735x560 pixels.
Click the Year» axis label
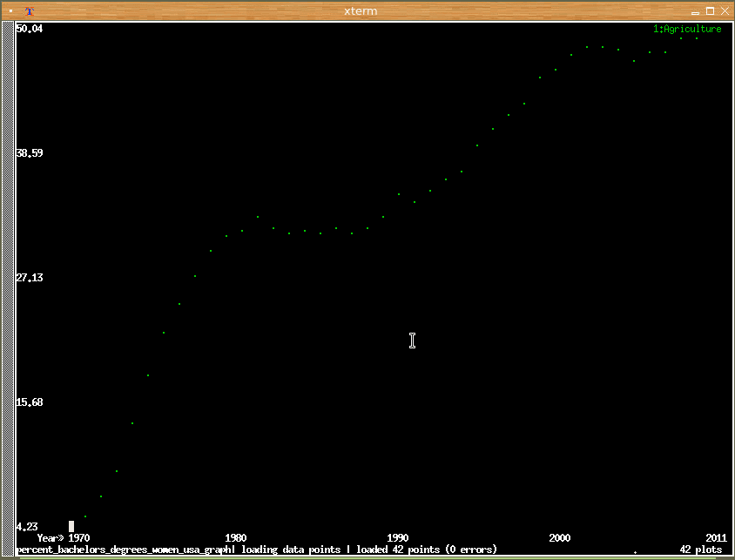click(51, 538)
